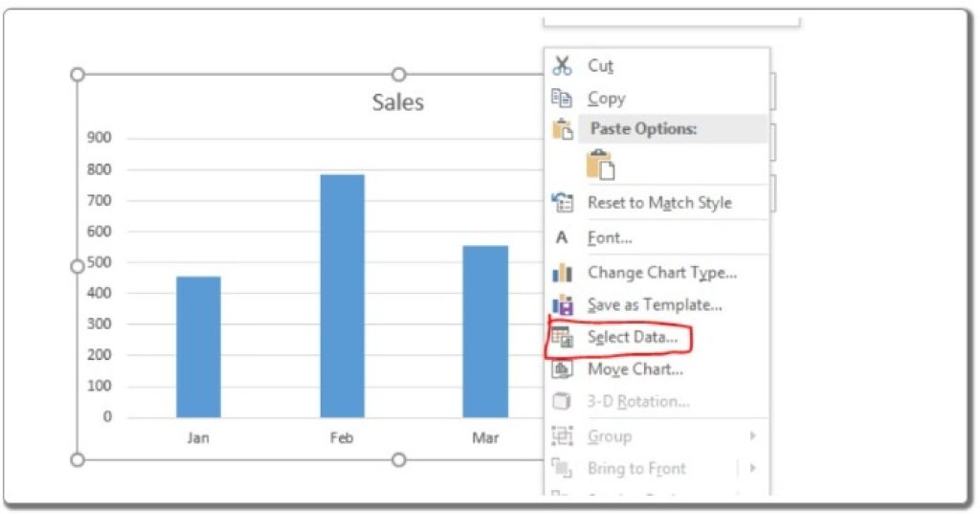Screen dimensions: 980x514
Task: Click the bar chart Change Chart Type icon
Action: pyautogui.click(x=562, y=273)
